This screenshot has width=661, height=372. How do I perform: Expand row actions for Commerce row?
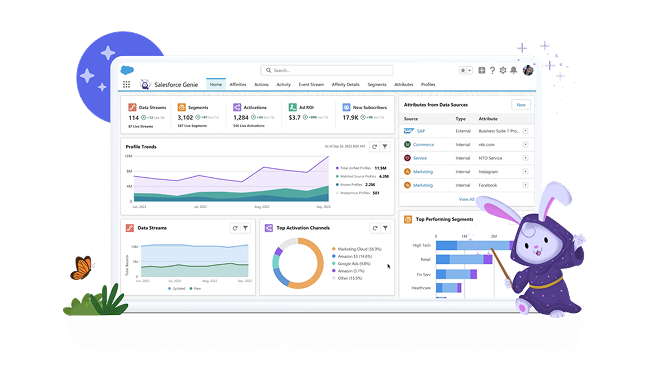[525, 145]
